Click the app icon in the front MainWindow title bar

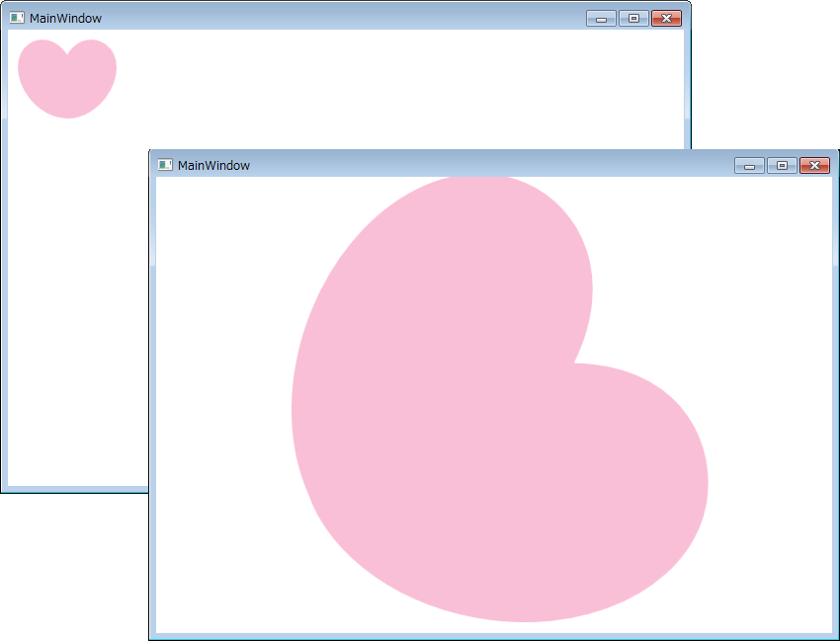(x=165, y=165)
